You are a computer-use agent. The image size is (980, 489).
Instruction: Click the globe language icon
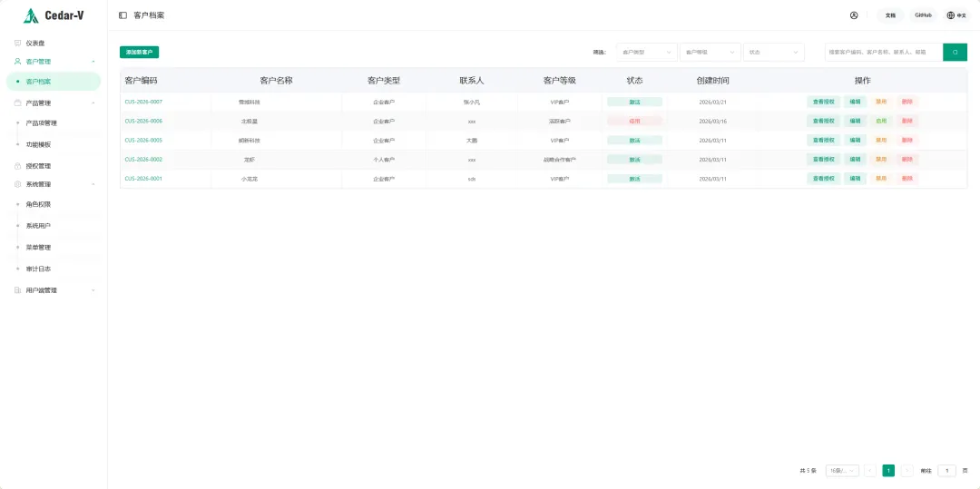point(950,15)
